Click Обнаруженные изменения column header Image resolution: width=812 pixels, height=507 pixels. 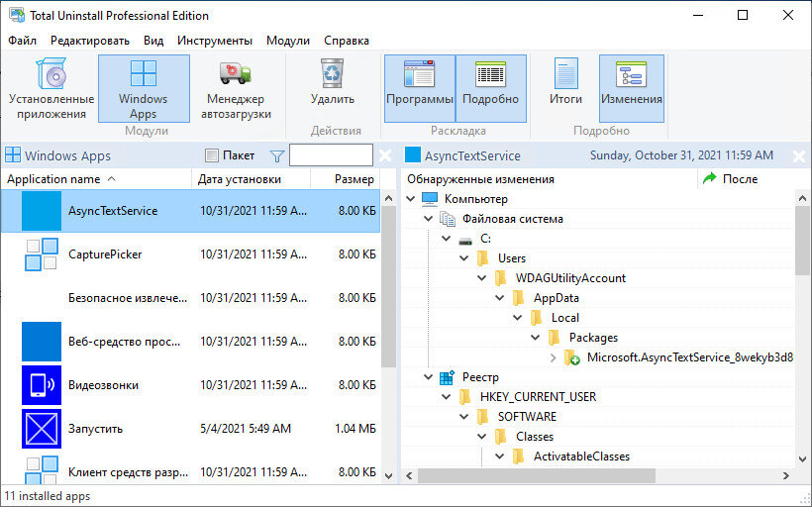coord(550,179)
